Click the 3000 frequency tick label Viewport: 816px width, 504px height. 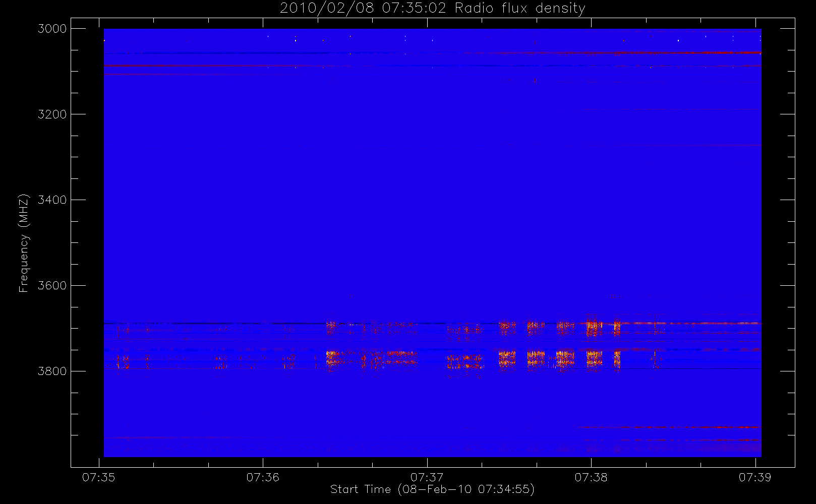[52, 29]
